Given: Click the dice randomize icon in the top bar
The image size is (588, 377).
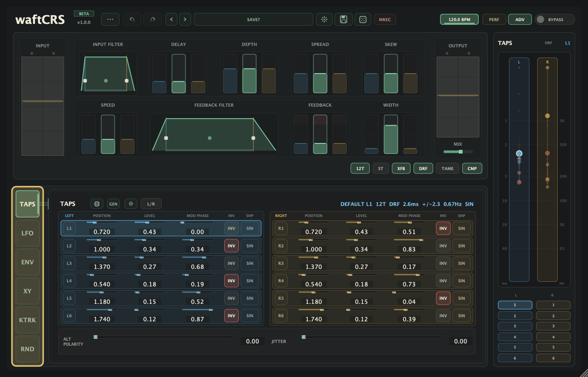Looking at the screenshot, I should coord(362,19).
